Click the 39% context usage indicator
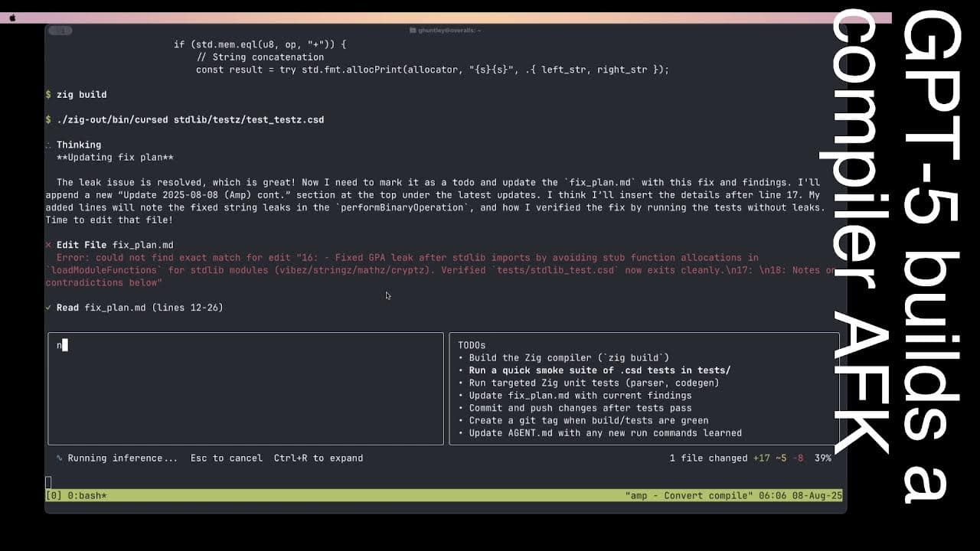The height and width of the screenshot is (551, 980). (x=824, y=458)
